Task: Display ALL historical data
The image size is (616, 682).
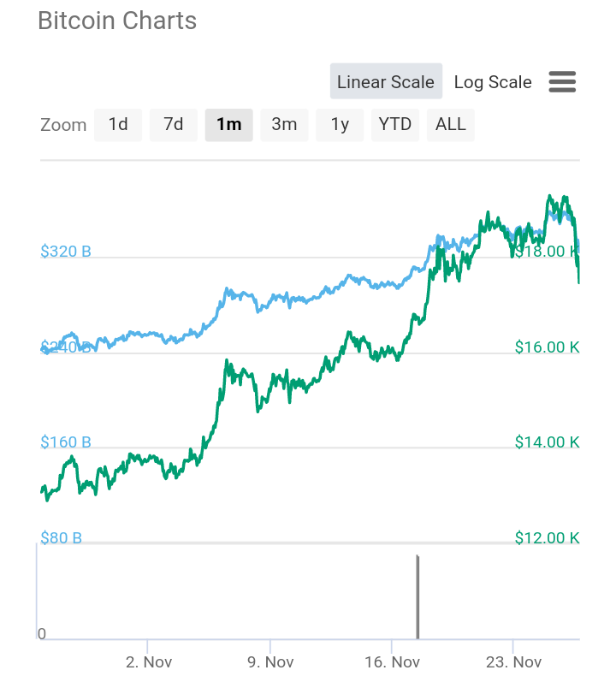Action: (451, 125)
